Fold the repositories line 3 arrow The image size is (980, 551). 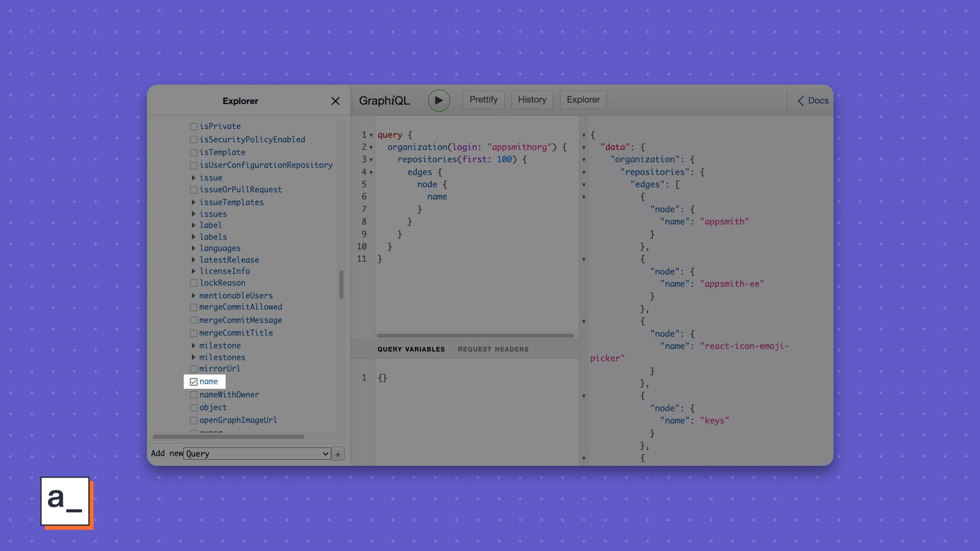[x=371, y=160]
